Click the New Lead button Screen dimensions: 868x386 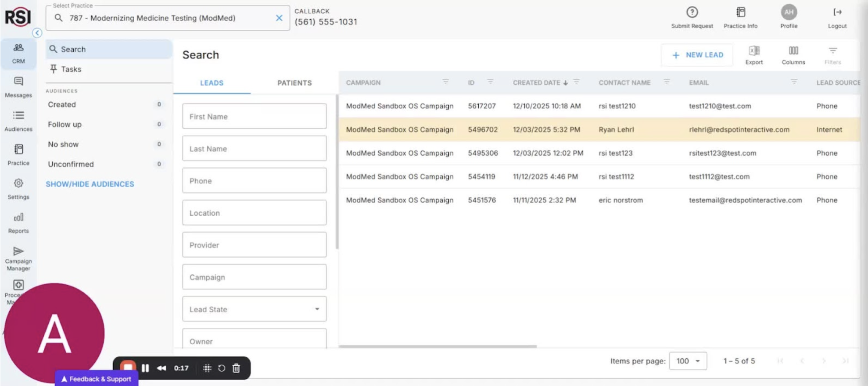tap(697, 55)
